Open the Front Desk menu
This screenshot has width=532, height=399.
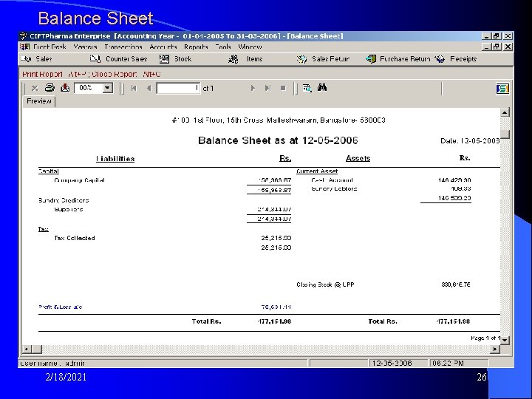[x=50, y=47]
